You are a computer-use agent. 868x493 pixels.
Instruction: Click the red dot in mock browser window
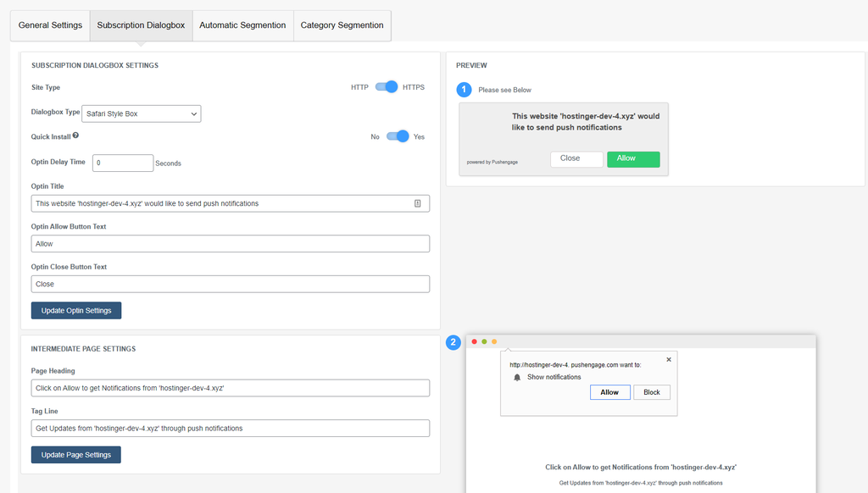(474, 341)
